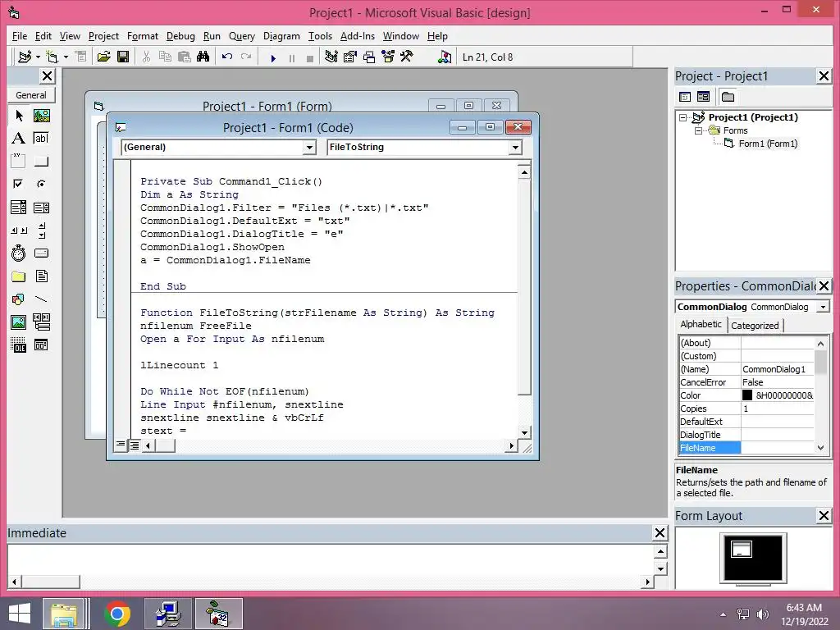
Task: Open the CommonDialog object dropdown in Properties
Action: pyautogui.click(x=822, y=307)
